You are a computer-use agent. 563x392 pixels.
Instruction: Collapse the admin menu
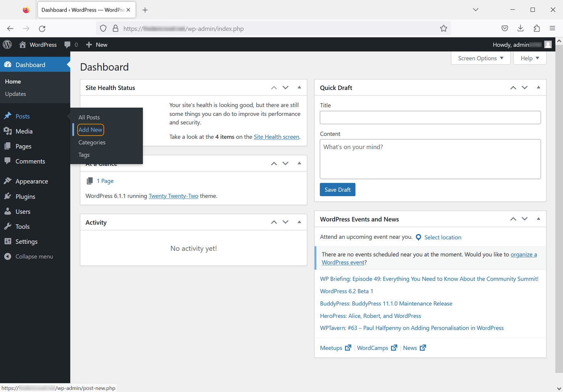[28, 256]
